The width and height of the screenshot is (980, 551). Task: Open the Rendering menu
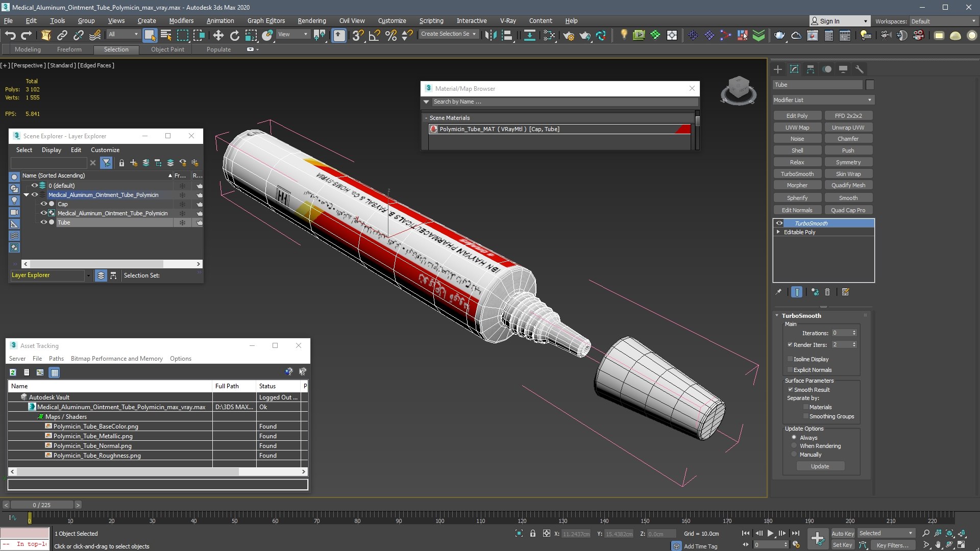[x=312, y=21]
